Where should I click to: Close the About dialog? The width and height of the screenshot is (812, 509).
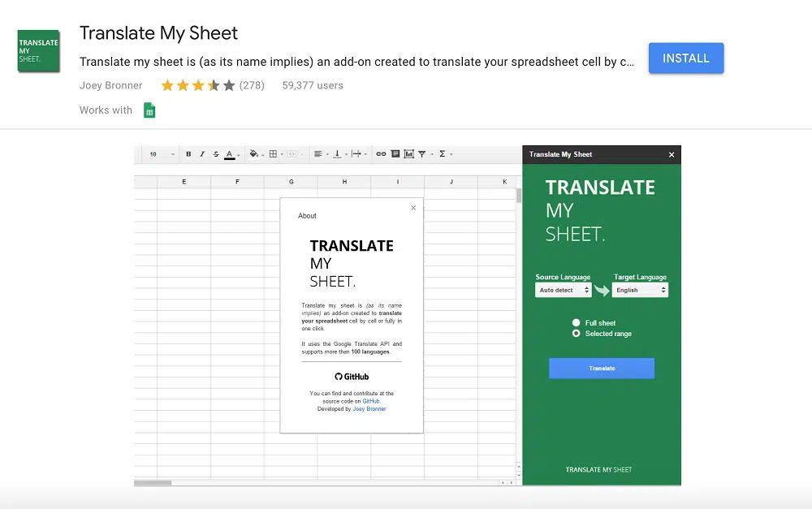pos(413,208)
